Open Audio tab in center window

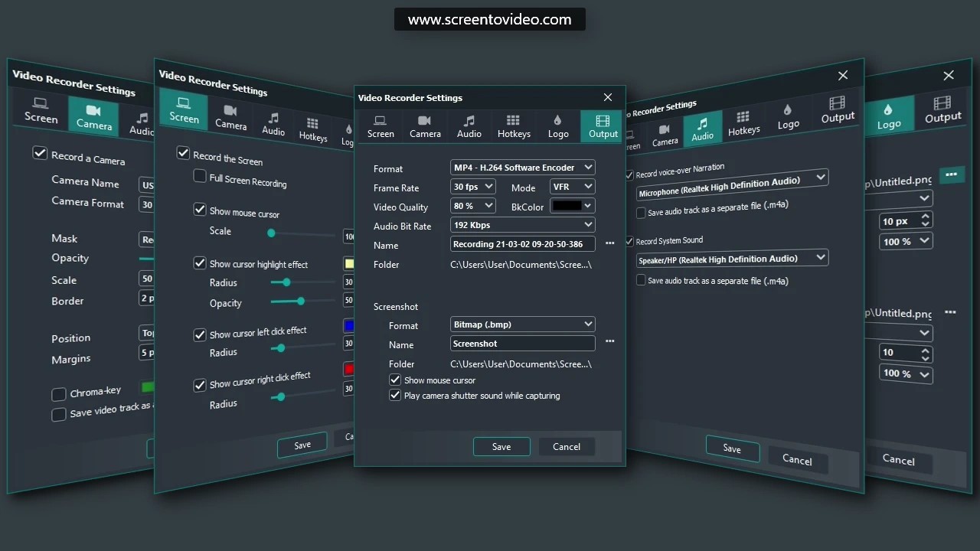pos(469,126)
